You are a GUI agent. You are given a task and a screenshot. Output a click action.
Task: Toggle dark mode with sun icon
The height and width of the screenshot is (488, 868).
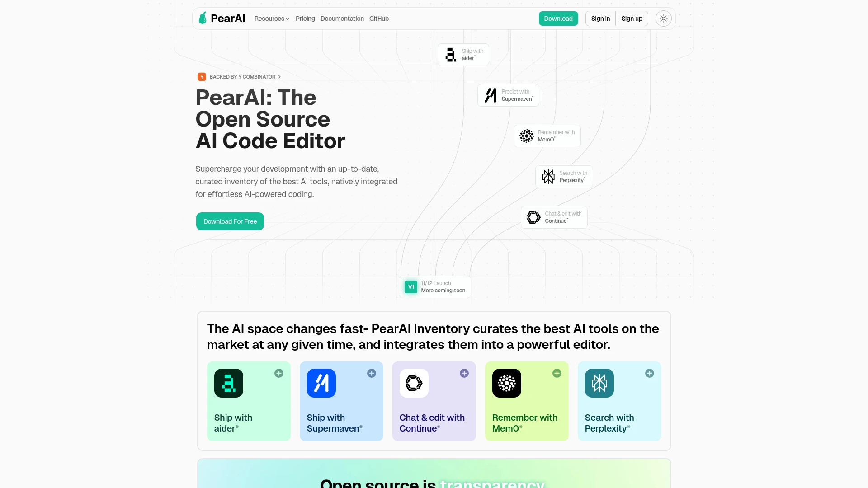click(x=664, y=19)
